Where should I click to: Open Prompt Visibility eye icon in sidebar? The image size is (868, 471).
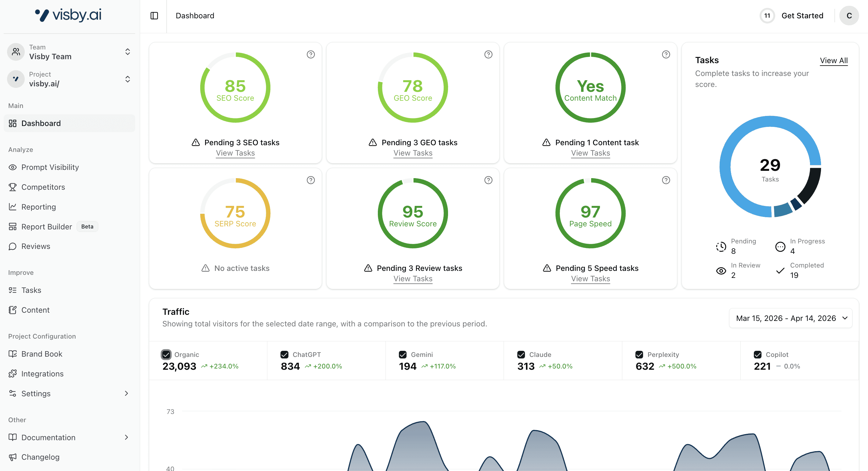point(13,167)
